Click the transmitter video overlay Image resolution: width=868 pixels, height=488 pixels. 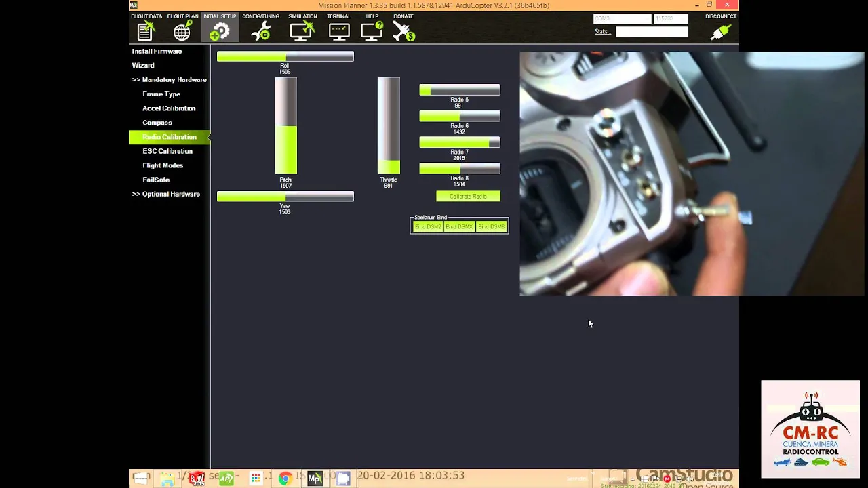(x=692, y=174)
